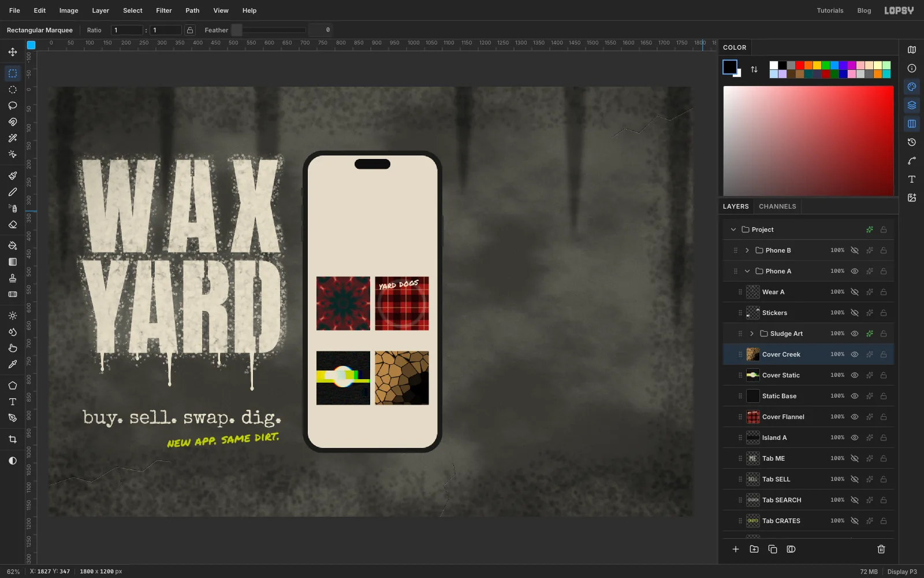924x578 pixels.
Task: Select the Eyedropper tool
Action: tap(13, 364)
